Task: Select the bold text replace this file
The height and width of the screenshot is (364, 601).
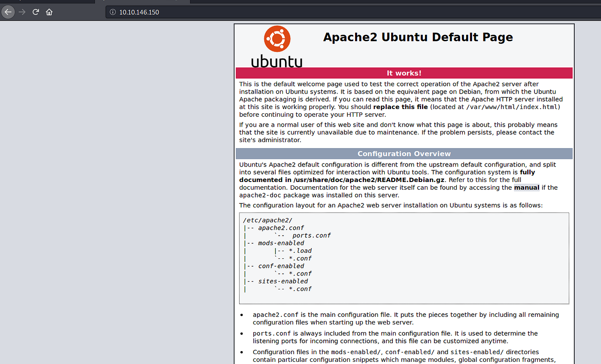Action: click(x=401, y=107)
